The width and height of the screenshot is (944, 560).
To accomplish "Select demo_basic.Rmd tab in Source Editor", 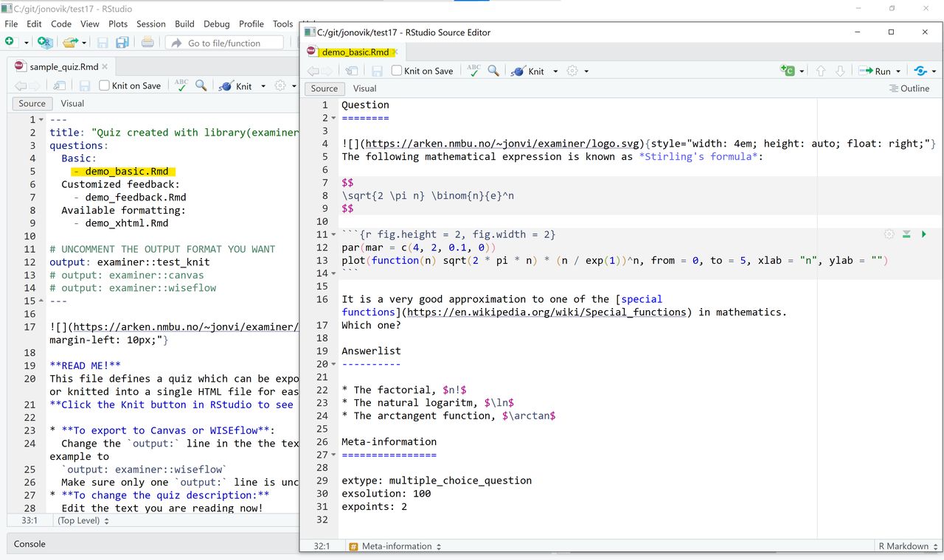I will (x=355, y=52).
